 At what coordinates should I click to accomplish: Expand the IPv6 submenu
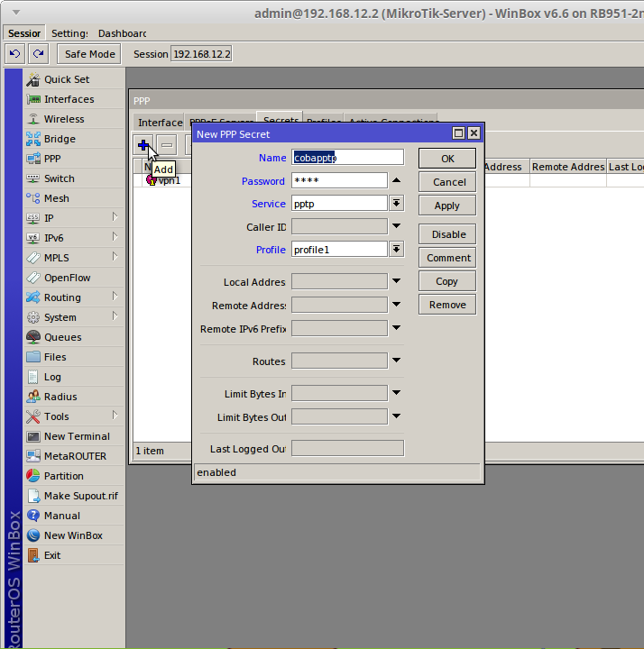(115, 237)
